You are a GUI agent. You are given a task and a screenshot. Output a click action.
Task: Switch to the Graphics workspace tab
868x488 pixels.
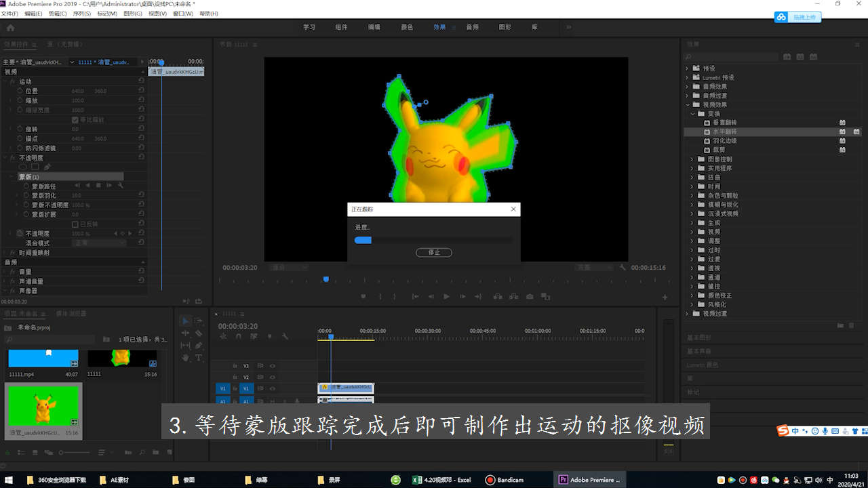tap(505, 27)
